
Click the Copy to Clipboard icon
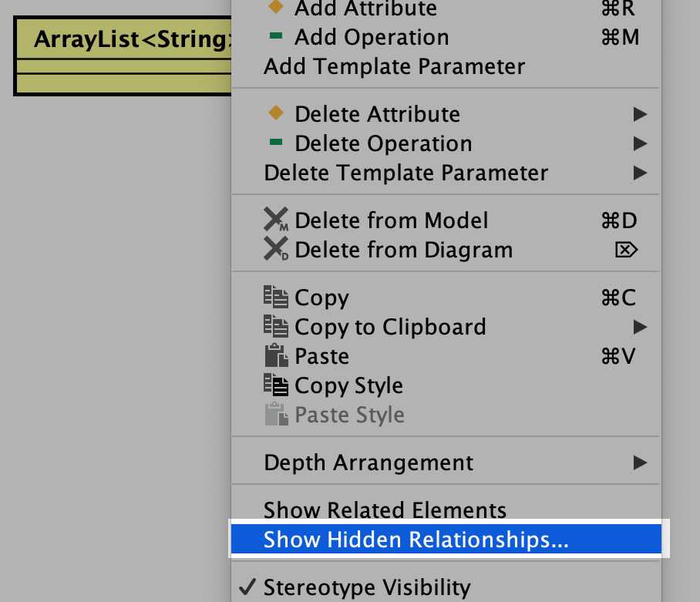(275, 327)
